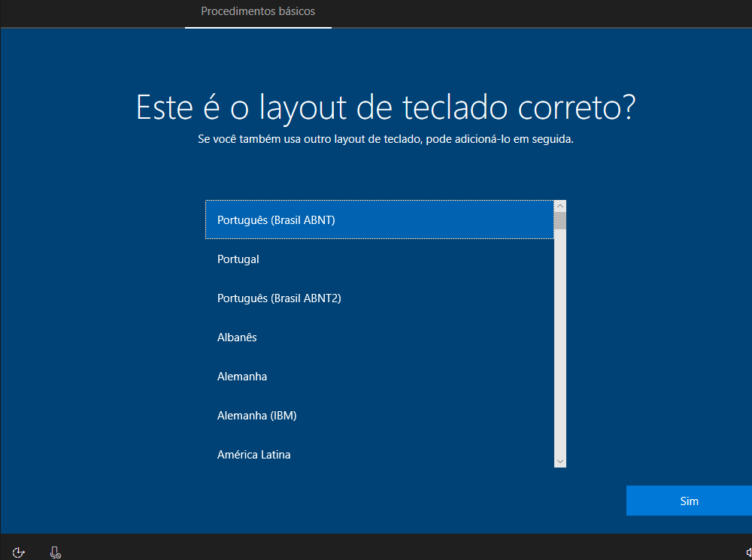The height and width of the screenshot is (560, 752).
Task: Click the keyboard list scrollbar thumb
Action: click(559, 220)
